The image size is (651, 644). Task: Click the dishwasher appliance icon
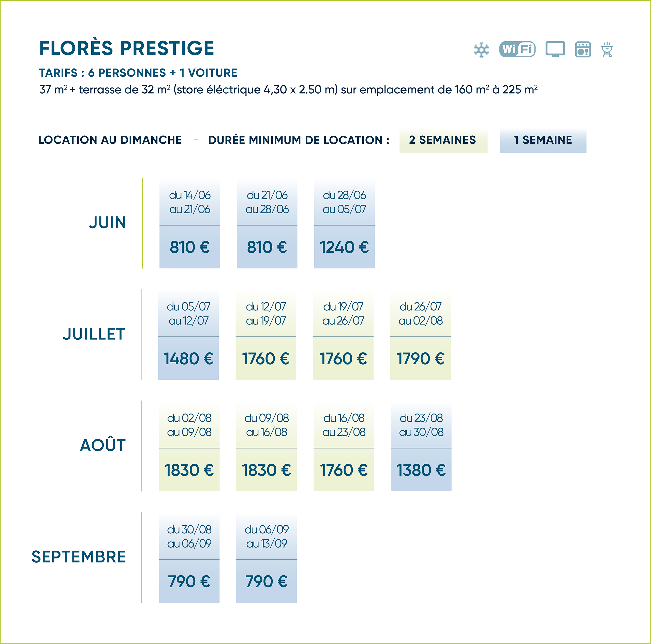click(x=583, y=50)
